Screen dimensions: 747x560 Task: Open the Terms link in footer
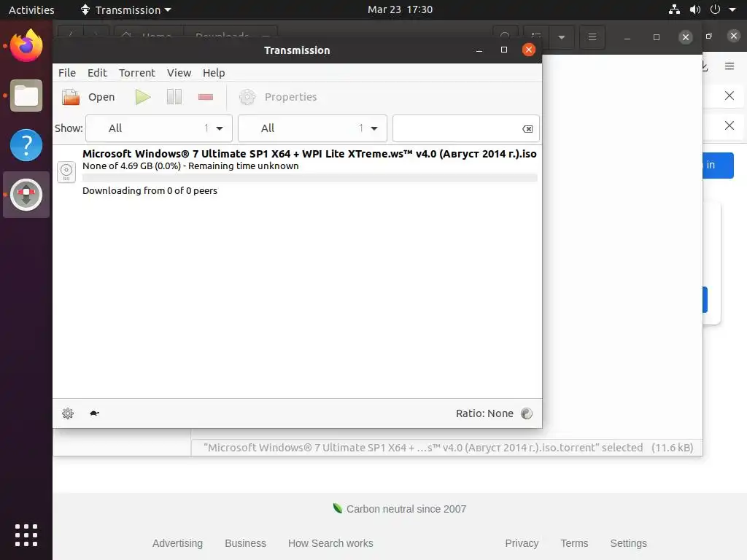(574, 543)
